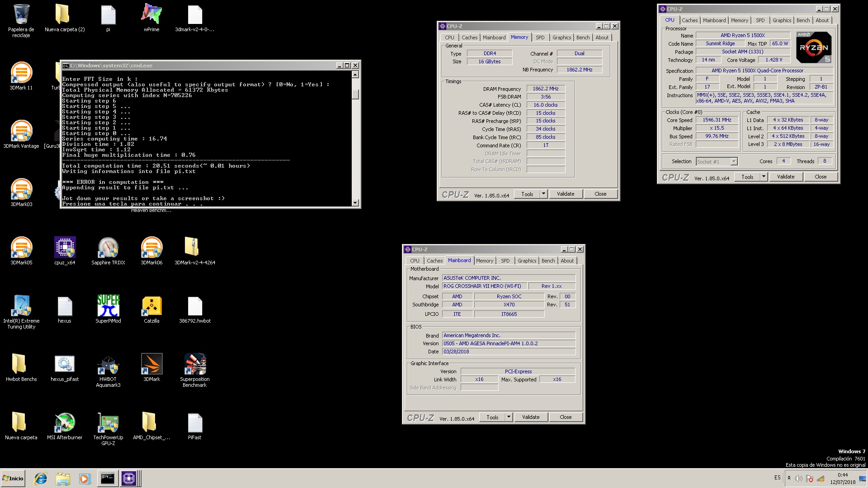Open Windows Media Player from the taskbar
868x488 pixels.
pyautogui.click(x=85, y=479)
